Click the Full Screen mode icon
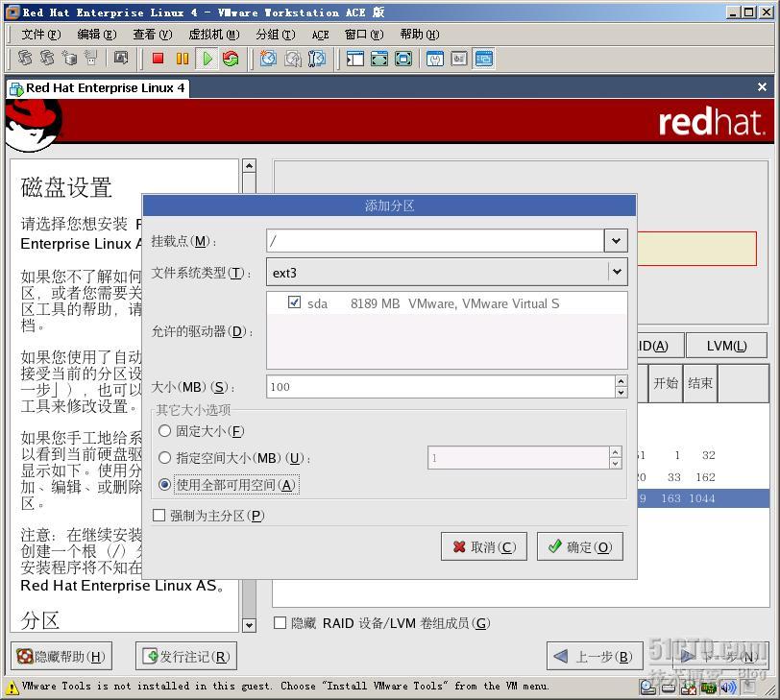 402,59
